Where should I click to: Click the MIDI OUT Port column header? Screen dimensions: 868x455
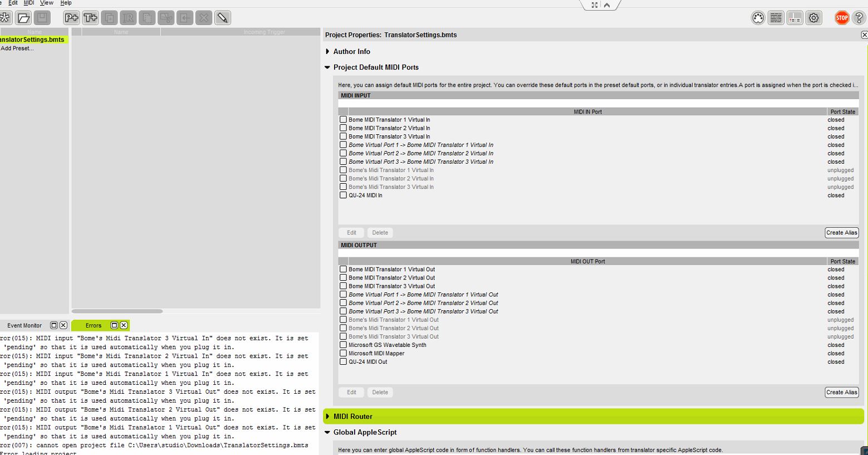pyautogui.click(x=587, y=261)
